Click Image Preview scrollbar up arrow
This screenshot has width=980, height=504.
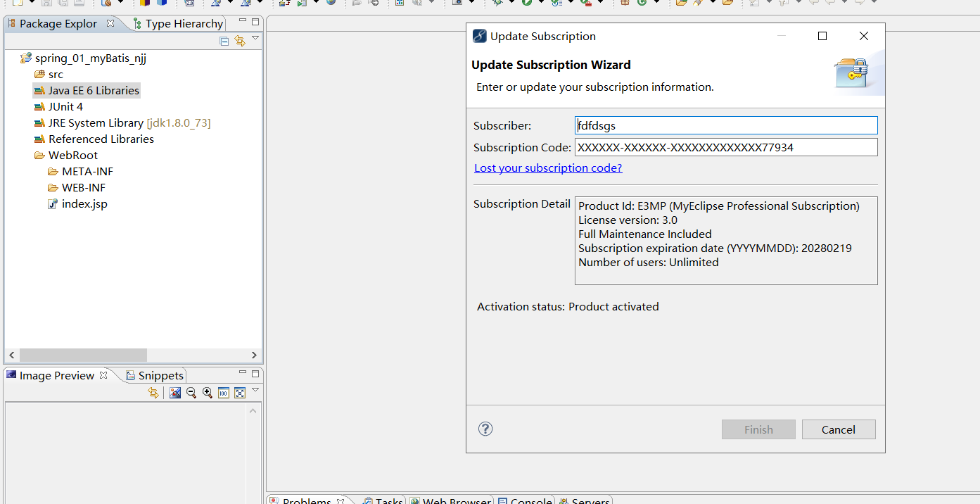click(254, 410)
